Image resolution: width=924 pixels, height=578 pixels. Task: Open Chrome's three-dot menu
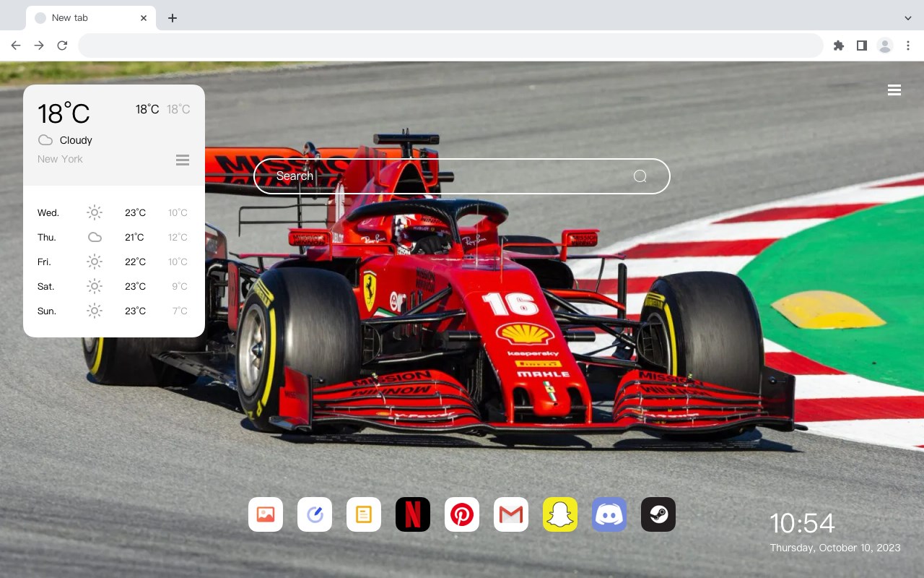click(908, 46)
